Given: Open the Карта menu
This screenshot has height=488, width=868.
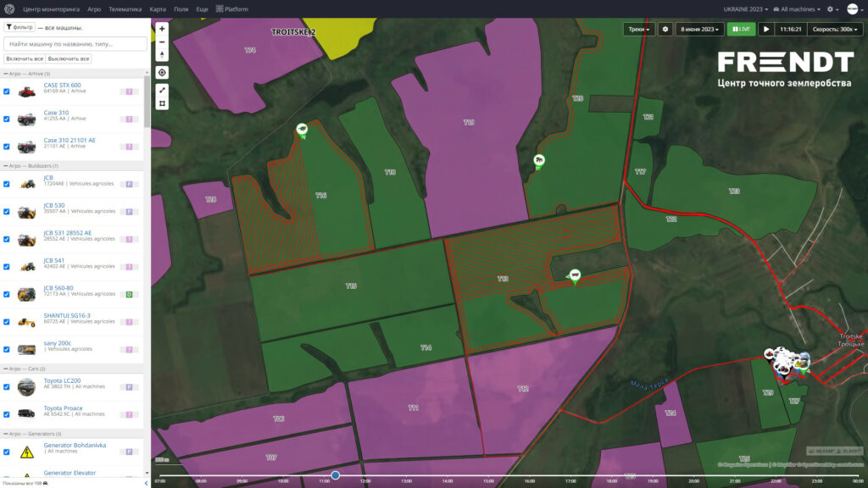Looking at the screenshot, I should (158, 8).
